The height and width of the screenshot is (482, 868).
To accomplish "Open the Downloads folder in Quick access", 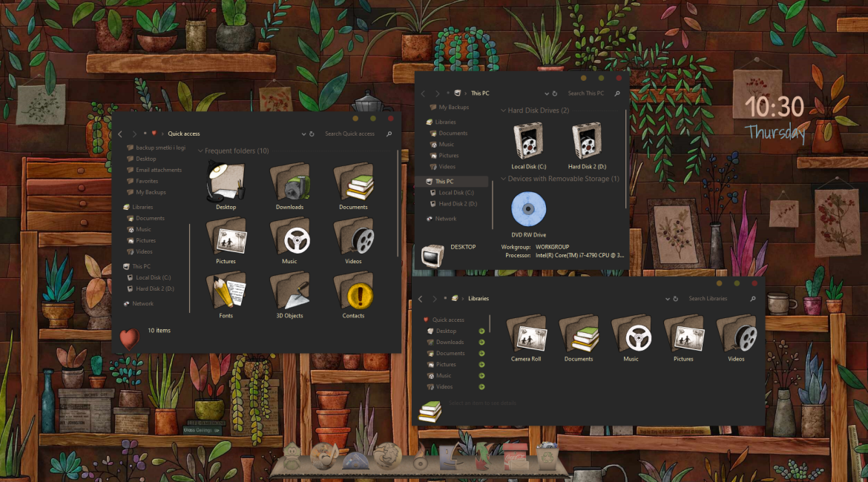I will pos(289,184).
